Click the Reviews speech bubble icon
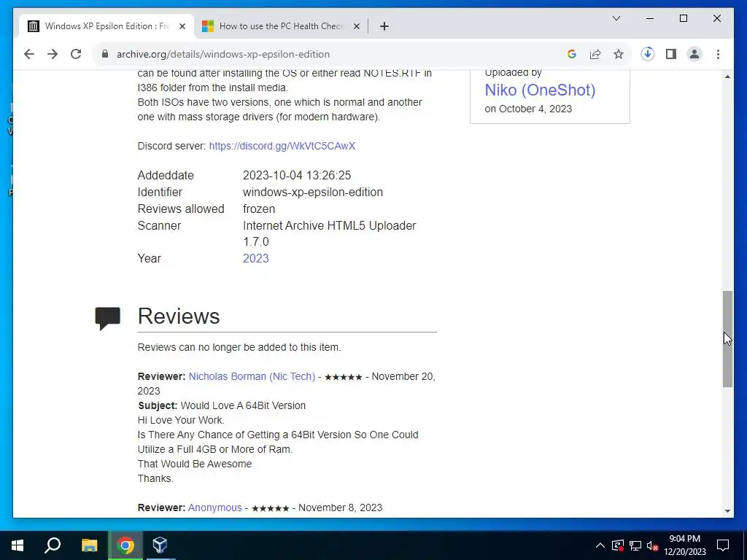747x560 pixels. tap(108, 318)
